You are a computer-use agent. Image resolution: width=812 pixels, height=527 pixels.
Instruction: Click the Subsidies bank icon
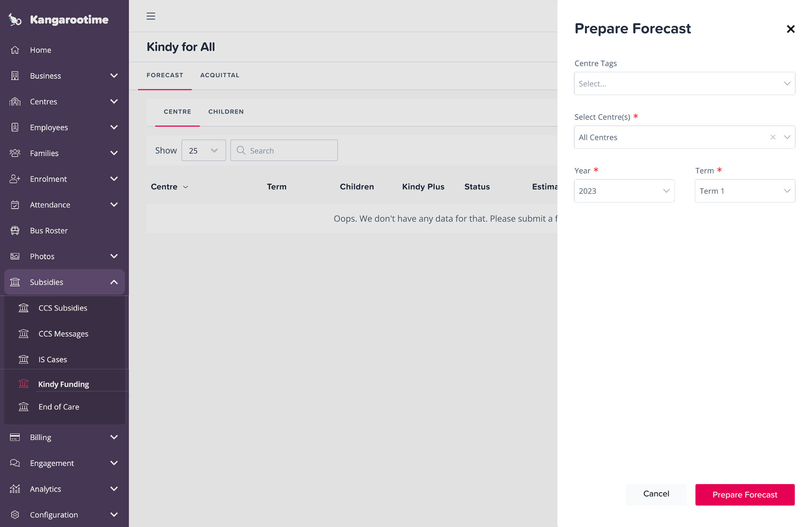pos(15,282)
